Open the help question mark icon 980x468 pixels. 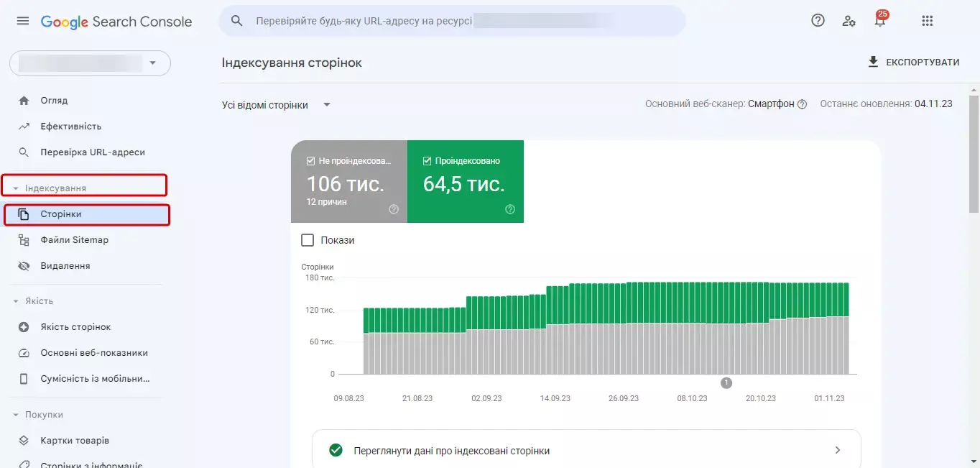818,21
